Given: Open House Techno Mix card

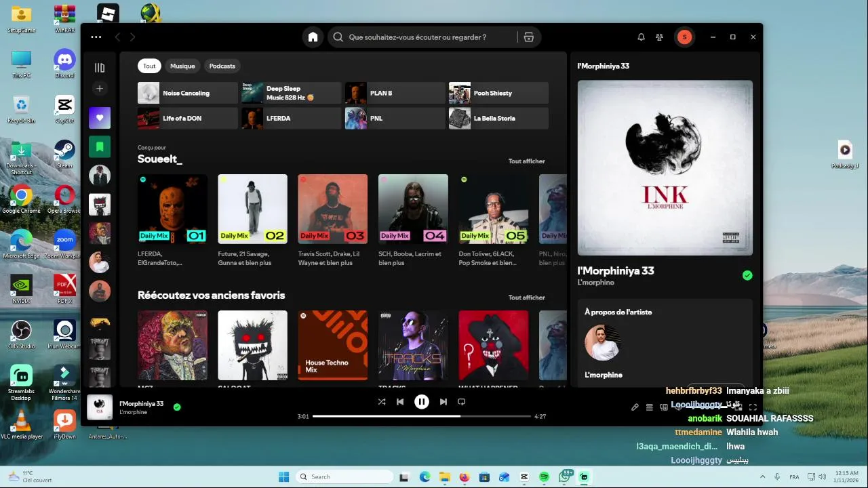Looking at the screenshot, I should coord(332,345).
